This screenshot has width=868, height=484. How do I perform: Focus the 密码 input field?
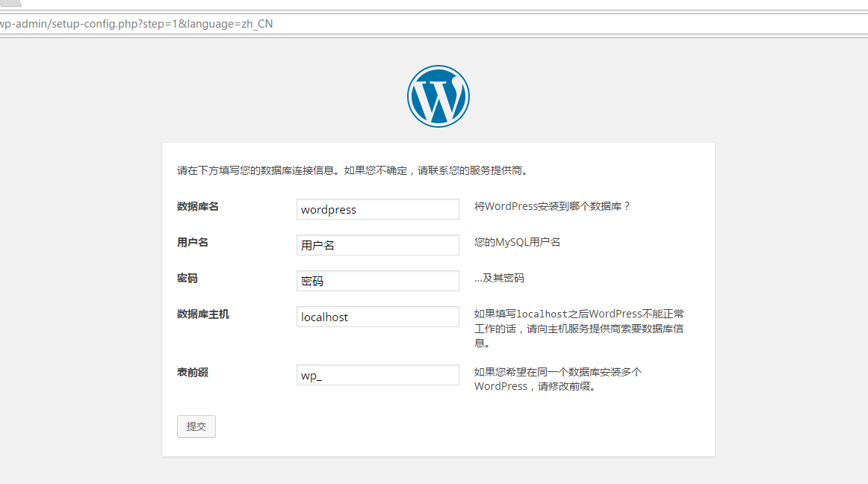[x=377, y=281]
